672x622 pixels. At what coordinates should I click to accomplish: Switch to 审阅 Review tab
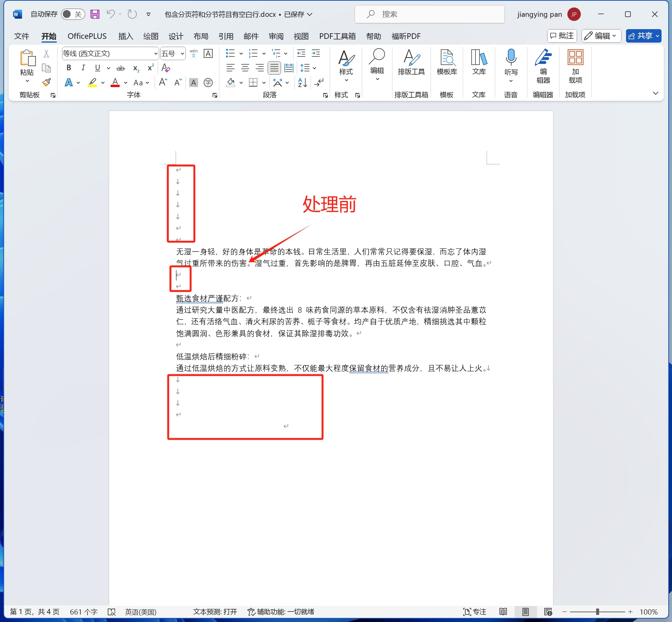click(x=276, y=36)
